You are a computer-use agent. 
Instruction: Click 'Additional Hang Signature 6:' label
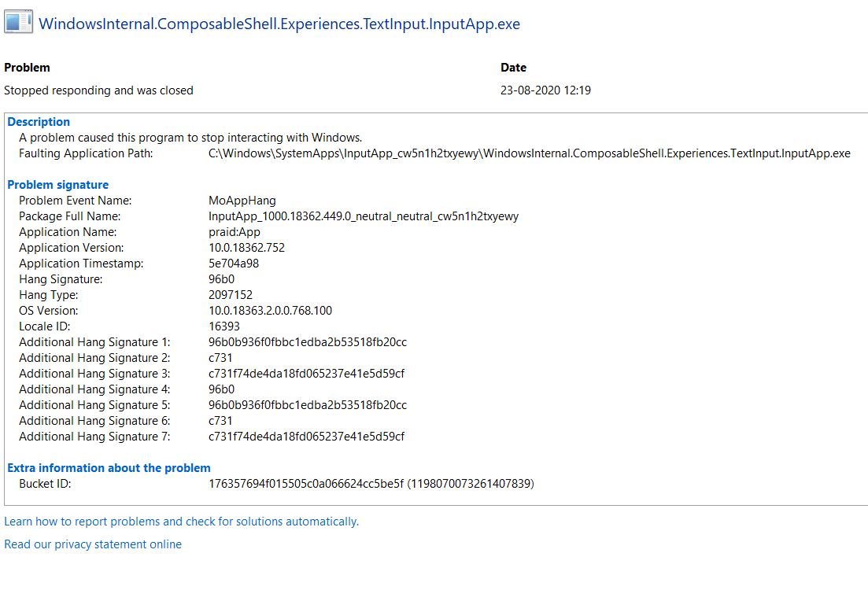point(94,421)
